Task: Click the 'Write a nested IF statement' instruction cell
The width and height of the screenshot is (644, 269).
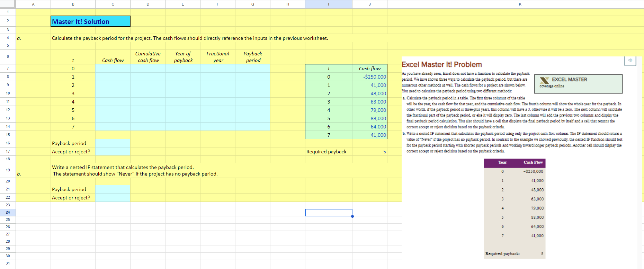Action: [135, 170]
